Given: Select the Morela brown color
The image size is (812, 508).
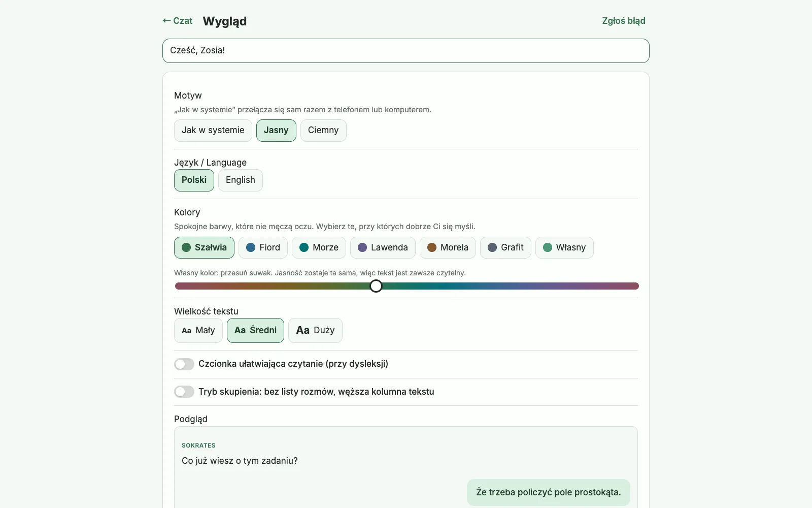Looking at the screenshot, I should click(448, 248).
